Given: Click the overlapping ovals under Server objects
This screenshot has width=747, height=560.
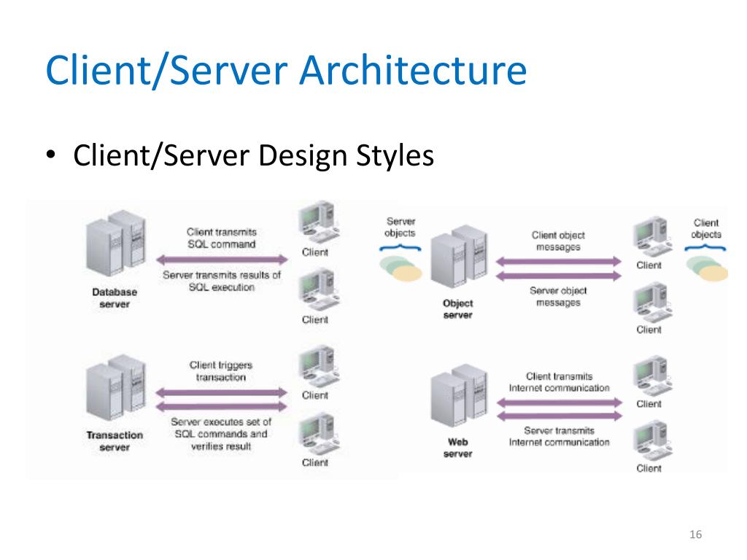Looking at the screenshot, I should tap(401, 268).
